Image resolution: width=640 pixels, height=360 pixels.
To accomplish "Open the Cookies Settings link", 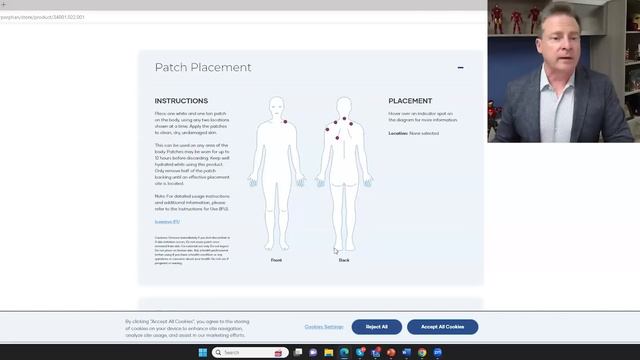I will coord(324,327).
